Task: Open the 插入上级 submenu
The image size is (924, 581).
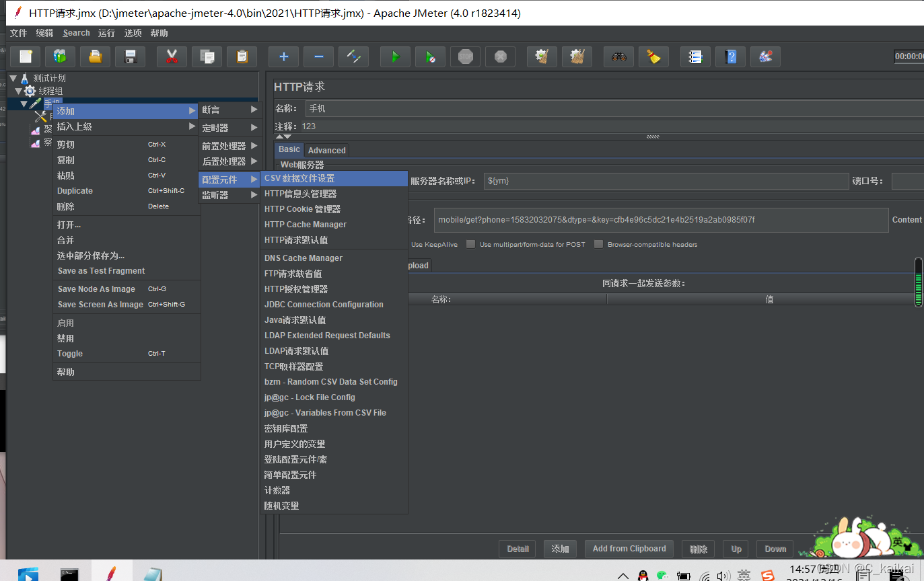Action: [x=127, y=126]
